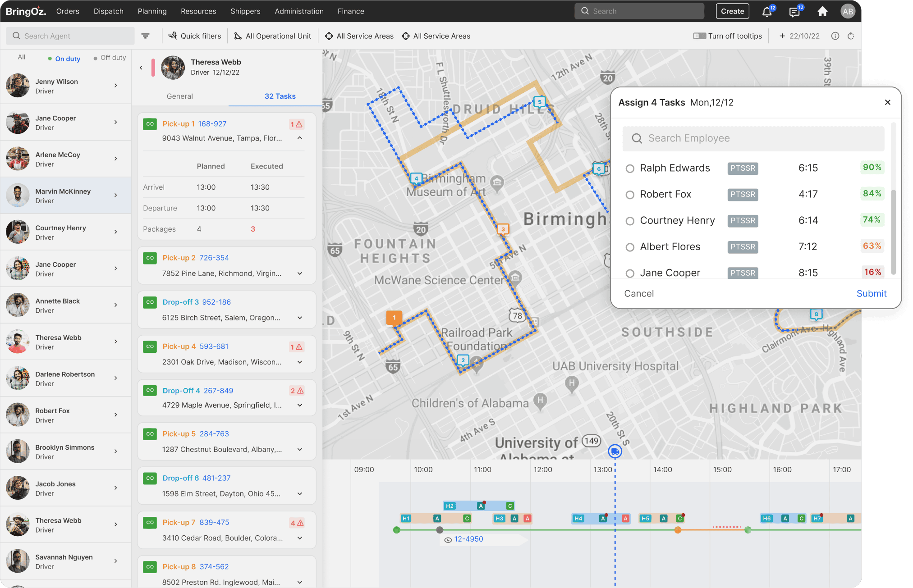Expand Drop-off 3 952-186 task
The height and width of the screenshot is (588, 913).
click(300, 318)
